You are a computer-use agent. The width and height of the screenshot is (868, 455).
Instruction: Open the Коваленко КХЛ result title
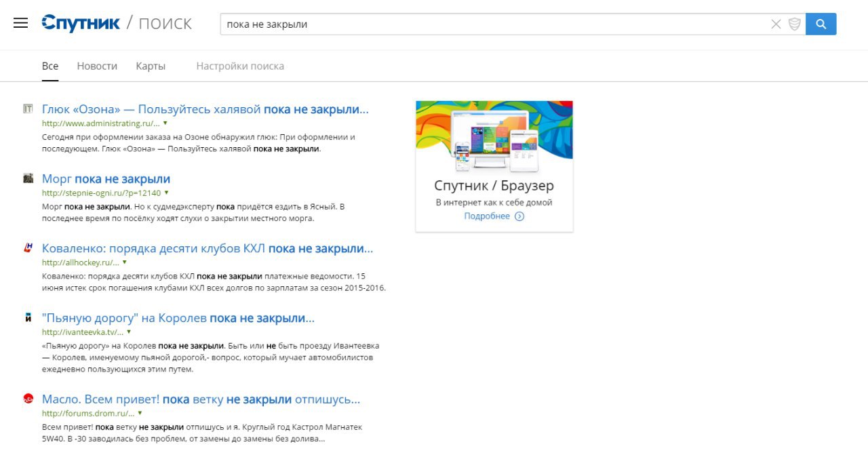point(208,249)
